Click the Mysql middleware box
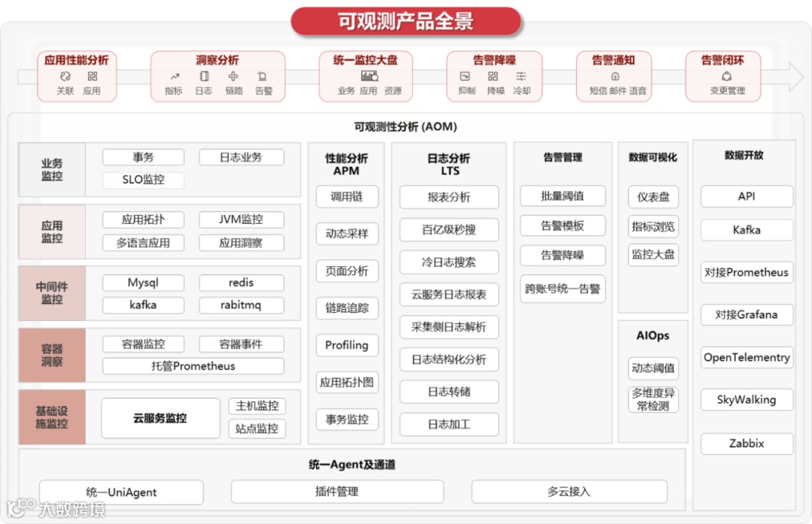 click(144, 283)
